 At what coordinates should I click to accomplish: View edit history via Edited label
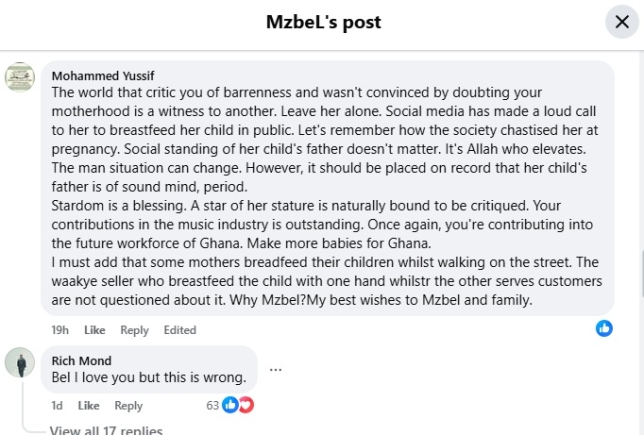pyautogui.click(x=180, y=330)
